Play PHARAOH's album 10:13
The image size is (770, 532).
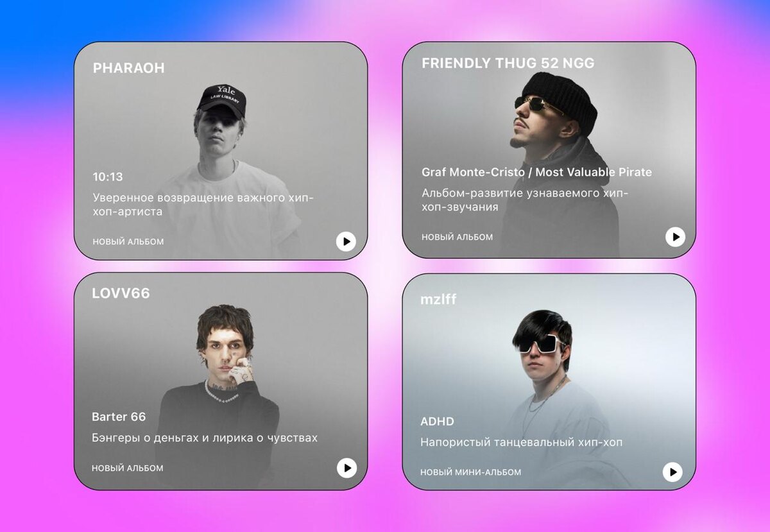click(x=346, y=241)
